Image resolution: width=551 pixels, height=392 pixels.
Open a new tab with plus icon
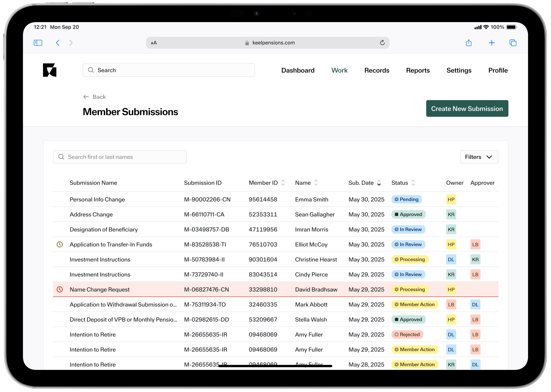tap(492, 43)
